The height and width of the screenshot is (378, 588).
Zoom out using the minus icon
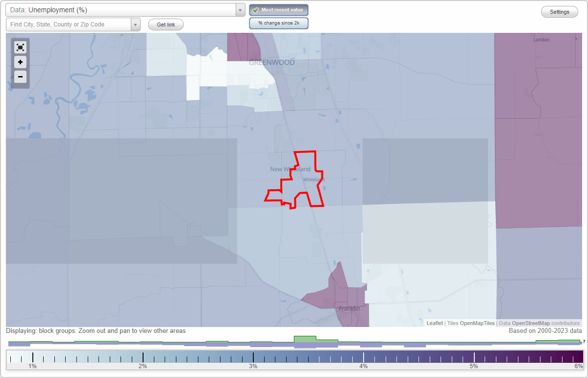(x=20, y=77)
